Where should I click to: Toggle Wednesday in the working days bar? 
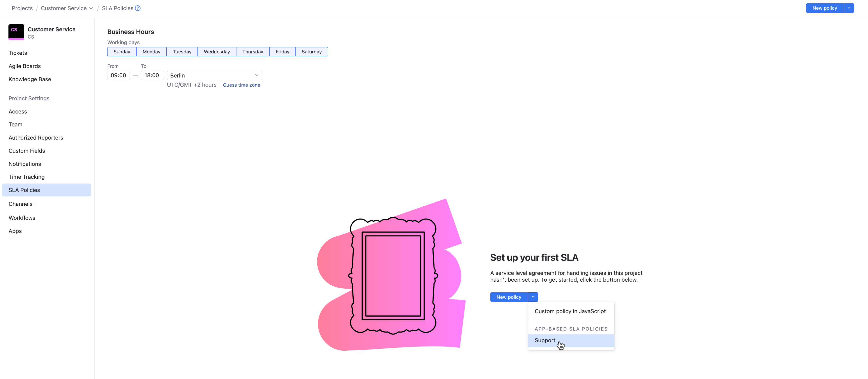tap(217, 51)
